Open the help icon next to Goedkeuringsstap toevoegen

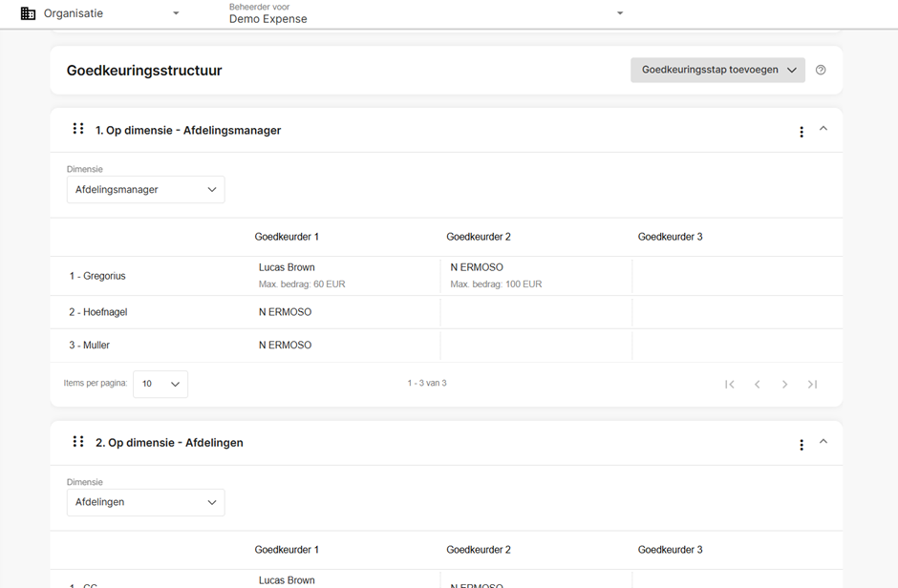(821, 70)
